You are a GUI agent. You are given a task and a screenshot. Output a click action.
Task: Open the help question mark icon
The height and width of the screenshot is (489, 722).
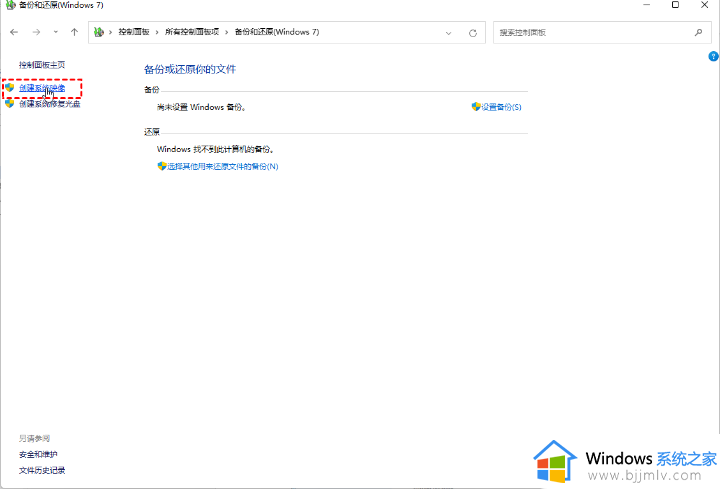pyautogui.click(x=713, y=57)
